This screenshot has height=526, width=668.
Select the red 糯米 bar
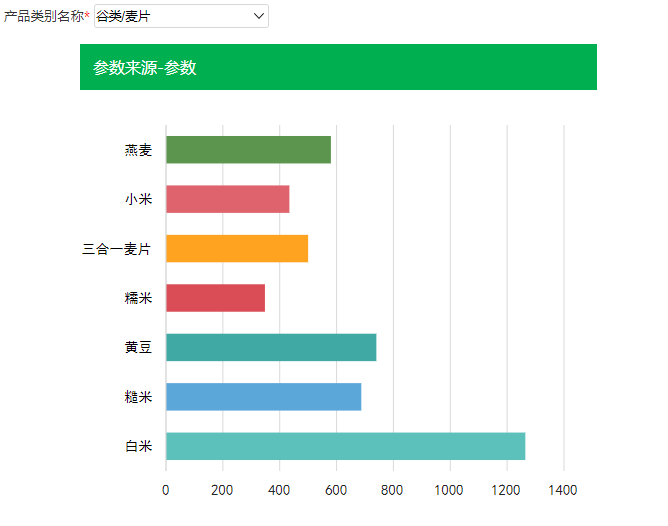coord(216,298)
